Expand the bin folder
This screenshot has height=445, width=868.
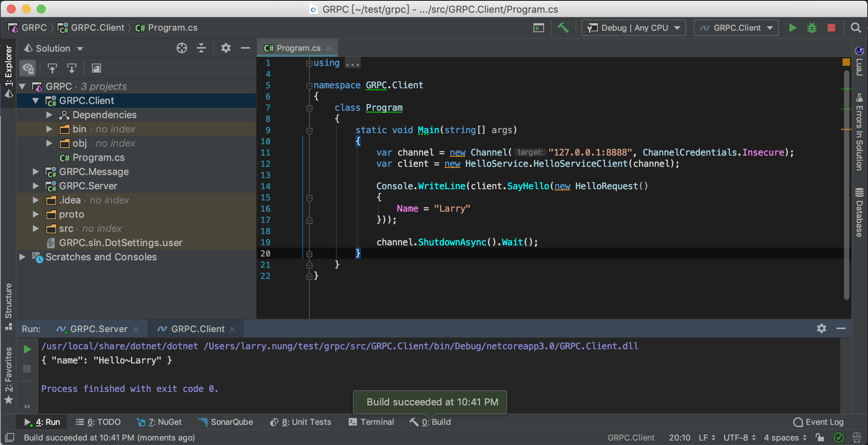coord(49,129)
